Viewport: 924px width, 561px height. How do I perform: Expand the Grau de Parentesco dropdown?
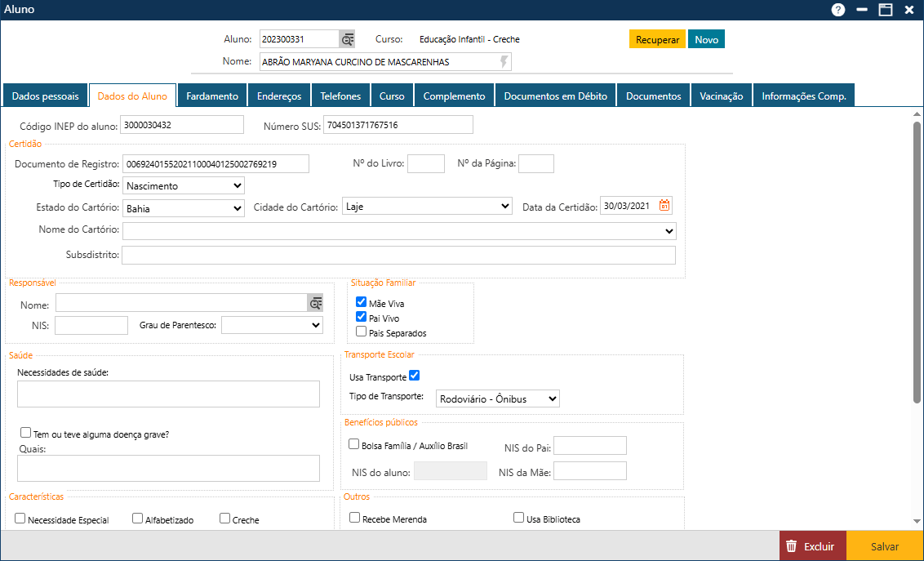pos(273,325)
